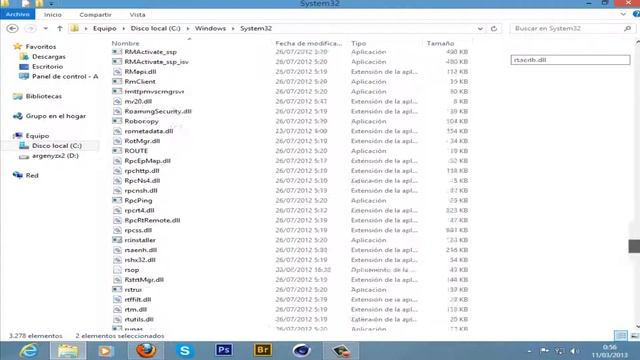
Task: Select the RMActivate_ssp application icon
Action: pos(117,52)
